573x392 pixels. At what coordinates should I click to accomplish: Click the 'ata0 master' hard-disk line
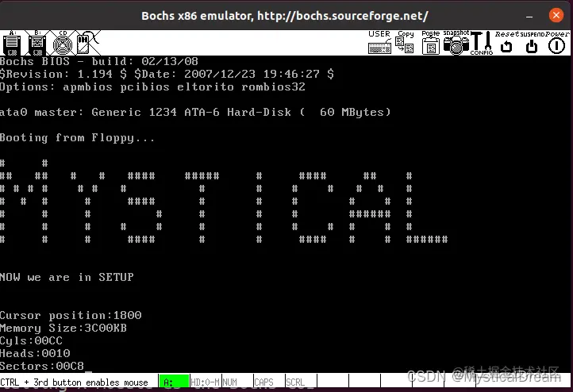coord(195,112)
